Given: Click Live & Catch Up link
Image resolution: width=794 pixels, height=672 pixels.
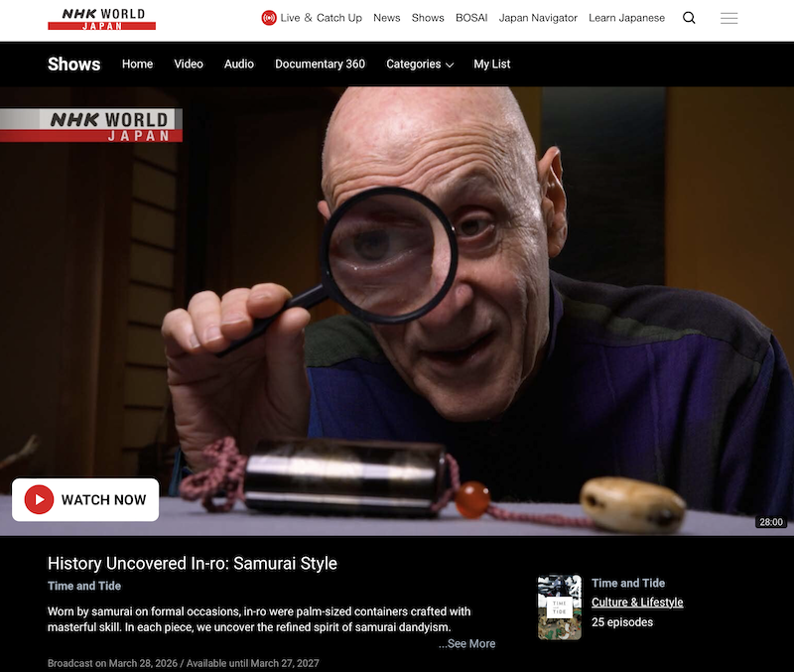Looking at the screenshot, I should (x=321, y=18).
